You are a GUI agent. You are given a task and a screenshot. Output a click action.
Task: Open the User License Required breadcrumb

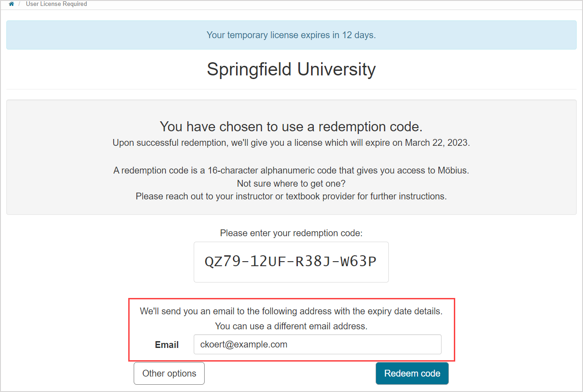(56, 4)
